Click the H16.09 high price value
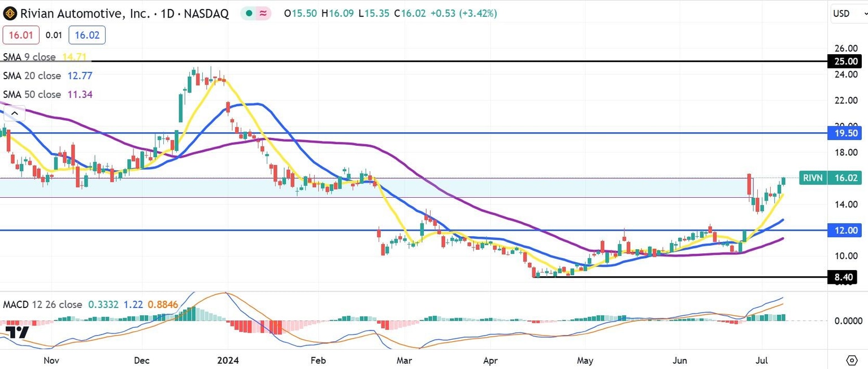 338,13
